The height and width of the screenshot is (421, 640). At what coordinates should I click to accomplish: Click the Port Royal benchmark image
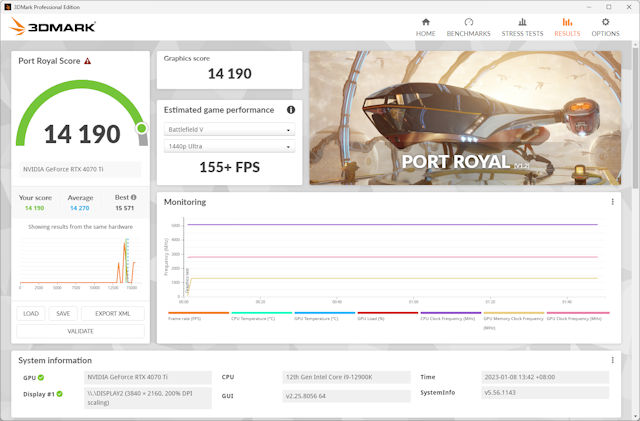coord(465,118)
